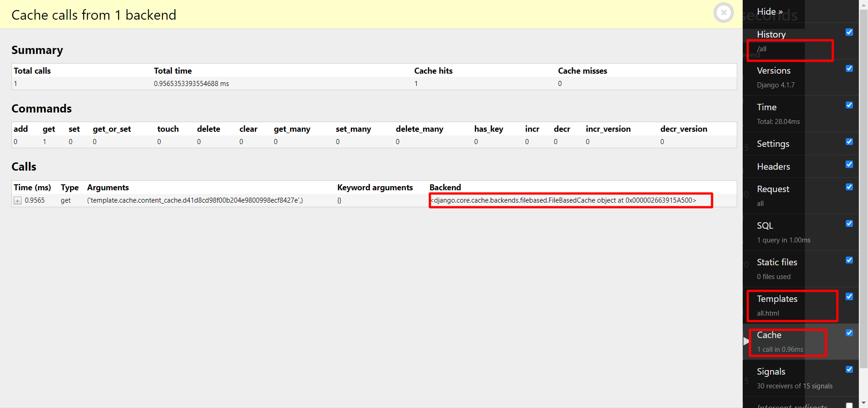Click the toolbar vertical scrollbar
The height and width of the screenshot is (408, 868).
[863, 183]
